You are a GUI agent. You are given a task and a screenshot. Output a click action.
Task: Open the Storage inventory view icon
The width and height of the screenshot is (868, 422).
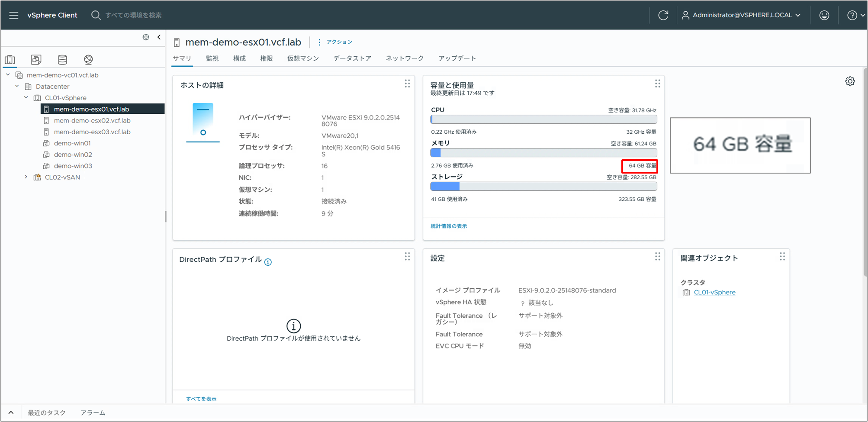click(x=62, y=60)
